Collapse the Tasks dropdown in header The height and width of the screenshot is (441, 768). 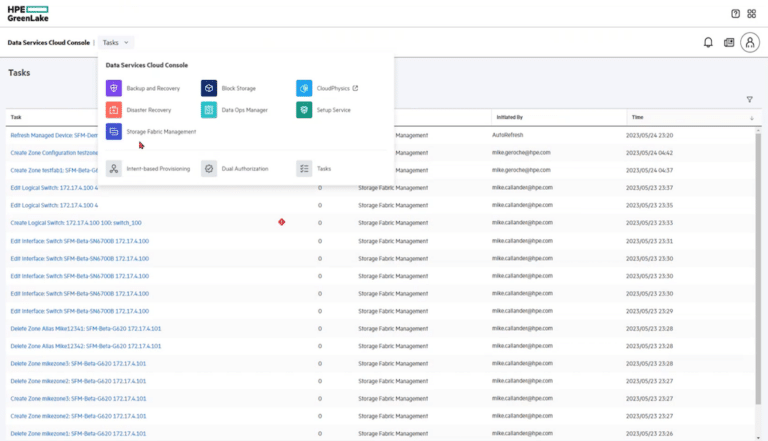[116, 43]
